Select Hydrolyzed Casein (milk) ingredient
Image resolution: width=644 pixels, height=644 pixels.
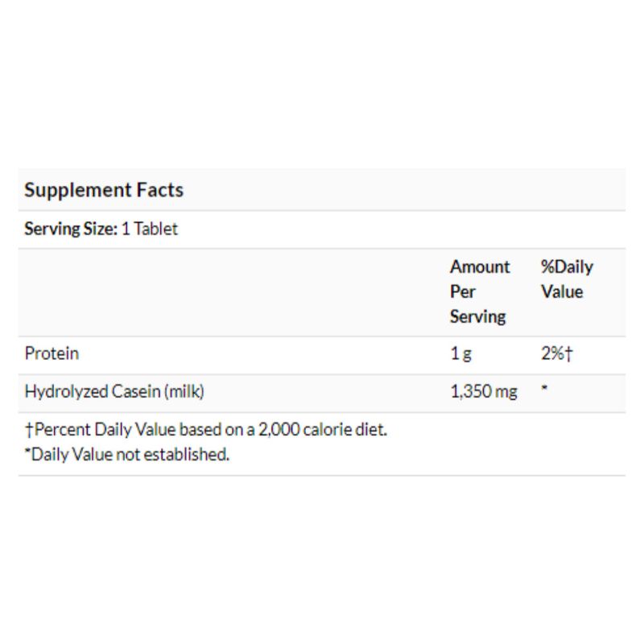pos(114,391)
